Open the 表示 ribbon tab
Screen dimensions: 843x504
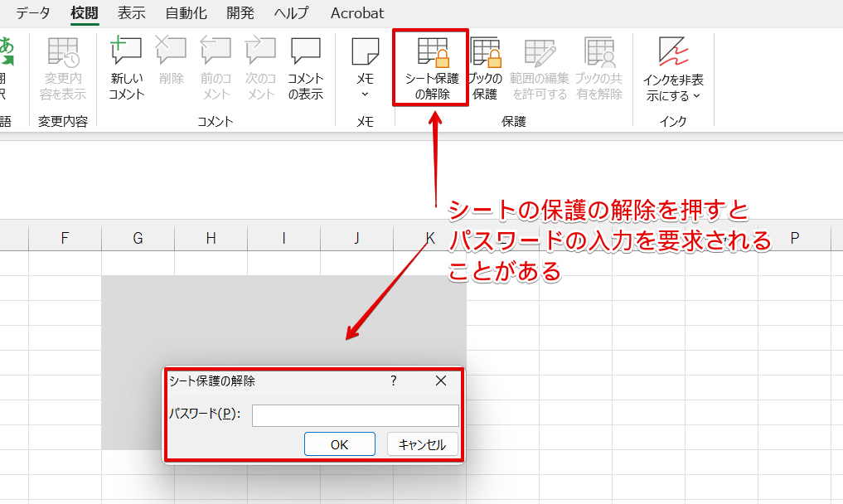[x=132, y=13]
